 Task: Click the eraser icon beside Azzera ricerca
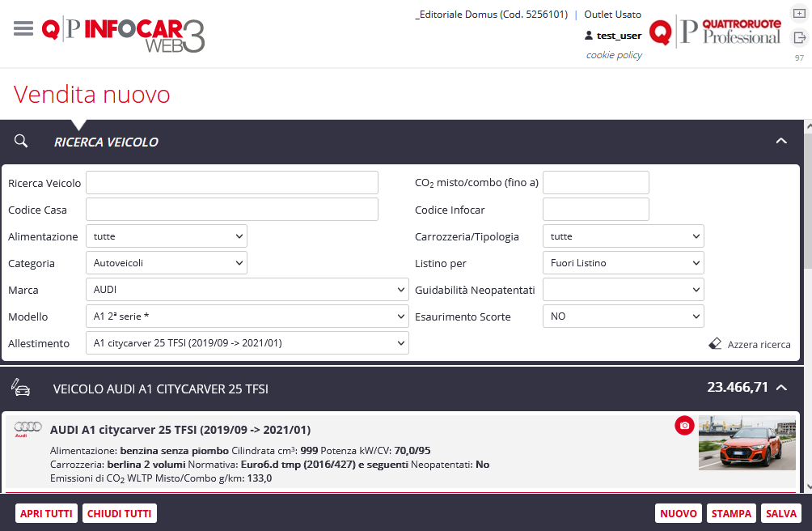click(x=714, y=344)
